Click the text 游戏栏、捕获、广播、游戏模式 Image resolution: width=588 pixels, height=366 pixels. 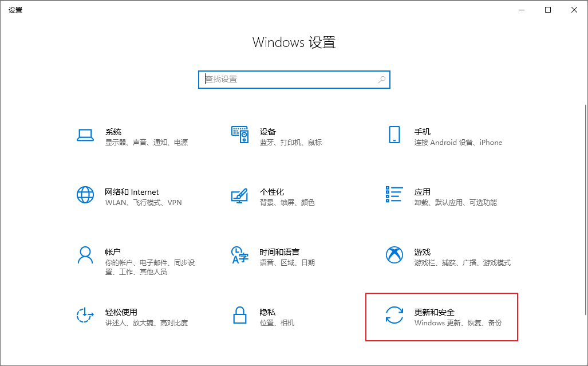tap(463, 262)
